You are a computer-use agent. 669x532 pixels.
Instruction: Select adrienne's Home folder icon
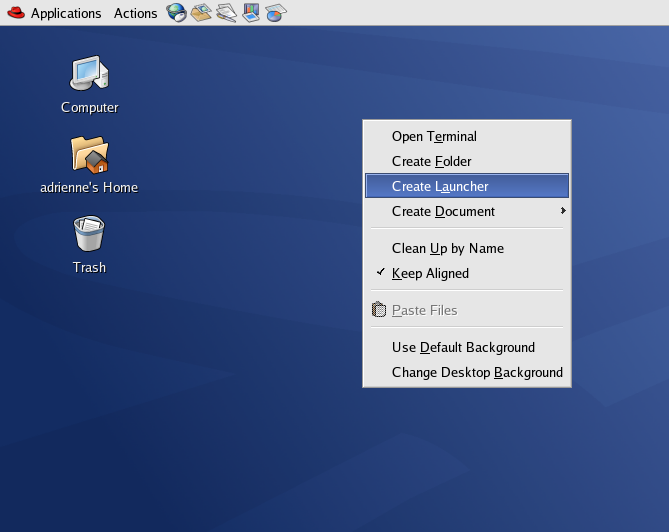89,154
